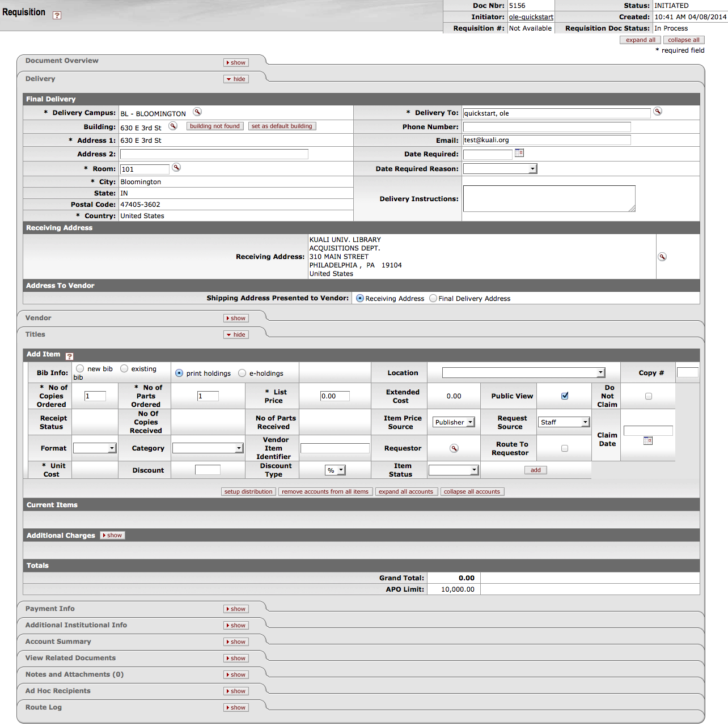Add the item with add button
728x726 pixels.
pos(536,470)
